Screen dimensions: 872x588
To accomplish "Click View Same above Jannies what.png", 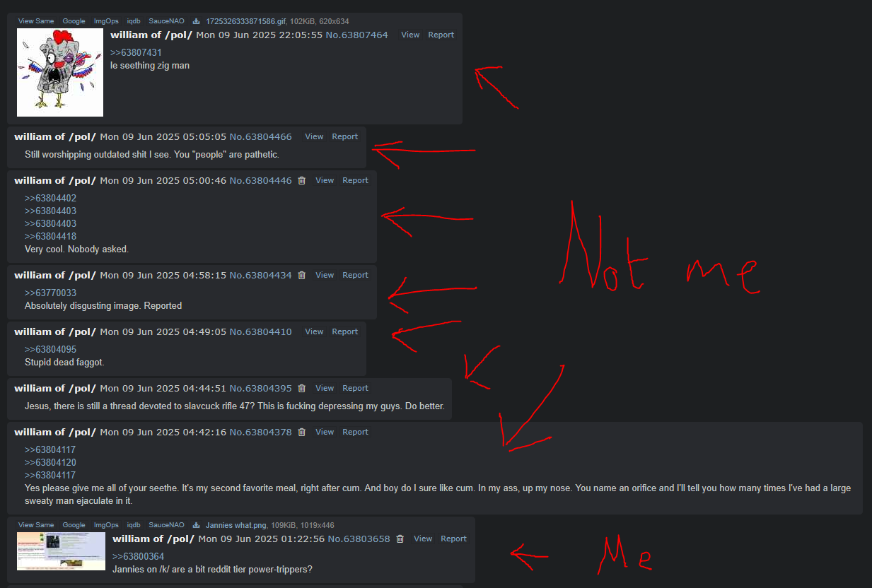I will click(36, 525).
